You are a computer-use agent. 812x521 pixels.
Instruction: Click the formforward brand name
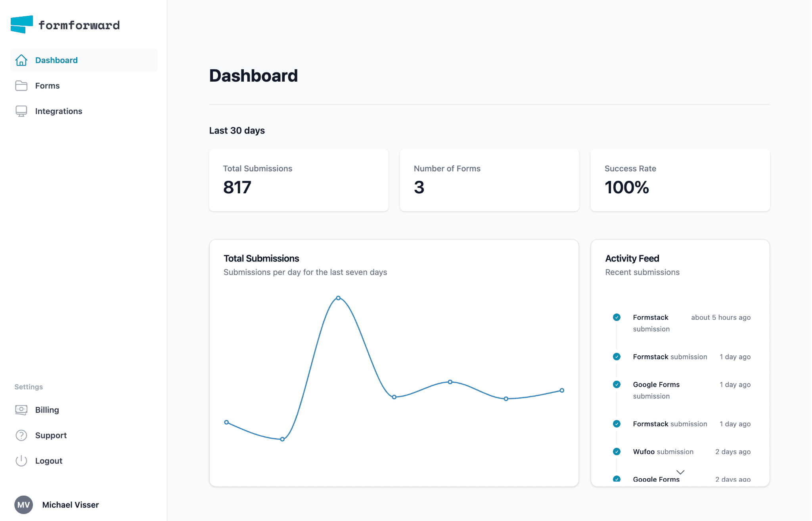pos(79,25)
